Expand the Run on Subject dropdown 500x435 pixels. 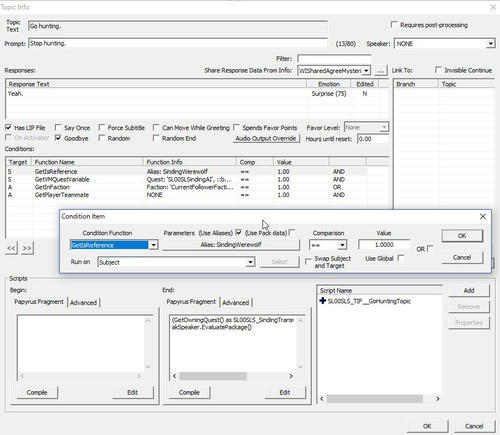pyautogui.click(x=250, y=262)
